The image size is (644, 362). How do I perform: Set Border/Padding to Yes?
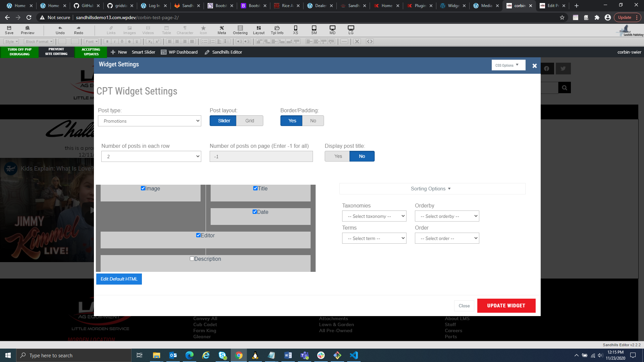tap(291, 121)
